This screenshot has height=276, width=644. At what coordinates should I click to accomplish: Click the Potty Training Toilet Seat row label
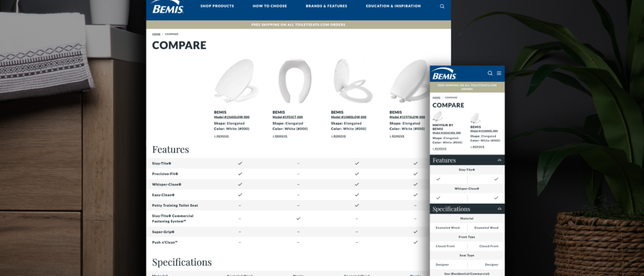click(x=175, y=206)
